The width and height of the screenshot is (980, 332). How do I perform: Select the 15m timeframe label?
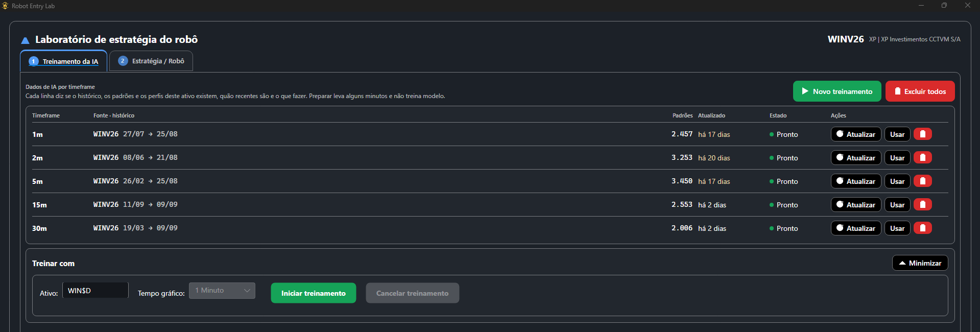pyautogui.click(x=39, y=205)
